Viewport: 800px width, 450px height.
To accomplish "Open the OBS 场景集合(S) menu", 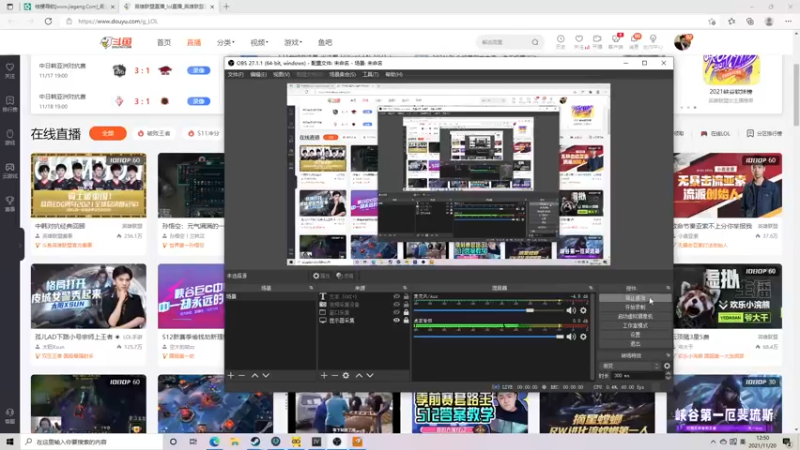I will click(342, 74).
